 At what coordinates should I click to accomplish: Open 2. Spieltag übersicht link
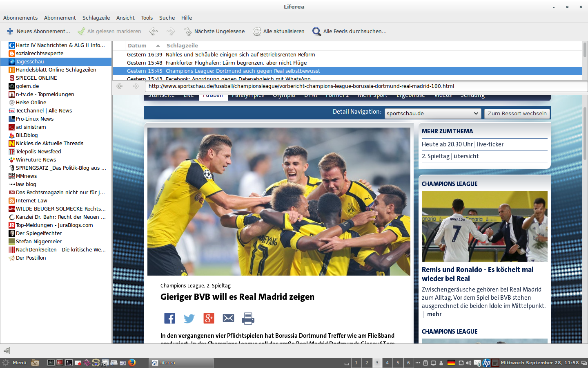450,156
